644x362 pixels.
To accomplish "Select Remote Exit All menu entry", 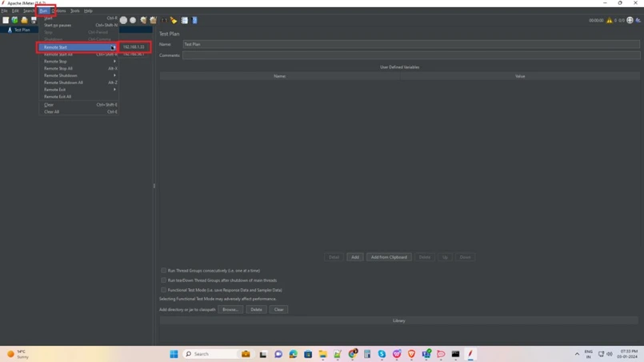I will pos(78,97).
